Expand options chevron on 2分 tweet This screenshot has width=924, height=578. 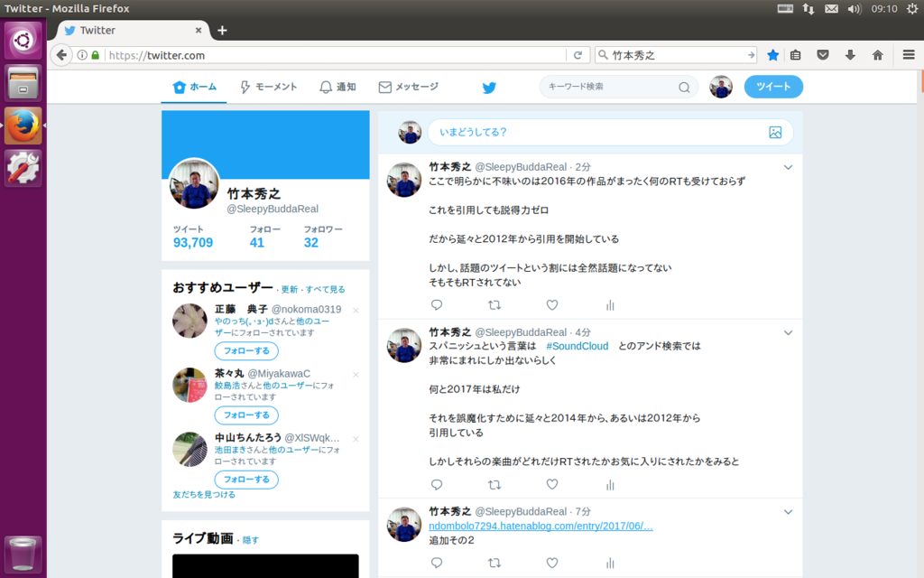click(788, 167)
